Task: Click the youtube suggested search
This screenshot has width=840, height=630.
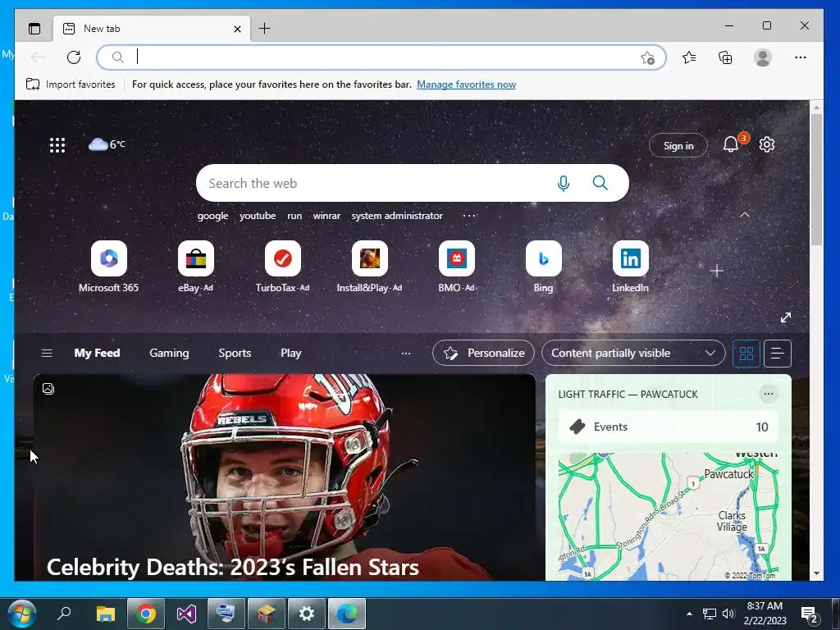Action: click(x=258, y=216)
